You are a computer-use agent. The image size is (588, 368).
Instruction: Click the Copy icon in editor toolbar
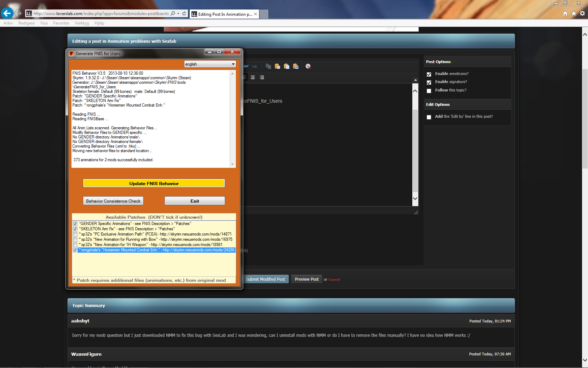(x=268, y=66)
